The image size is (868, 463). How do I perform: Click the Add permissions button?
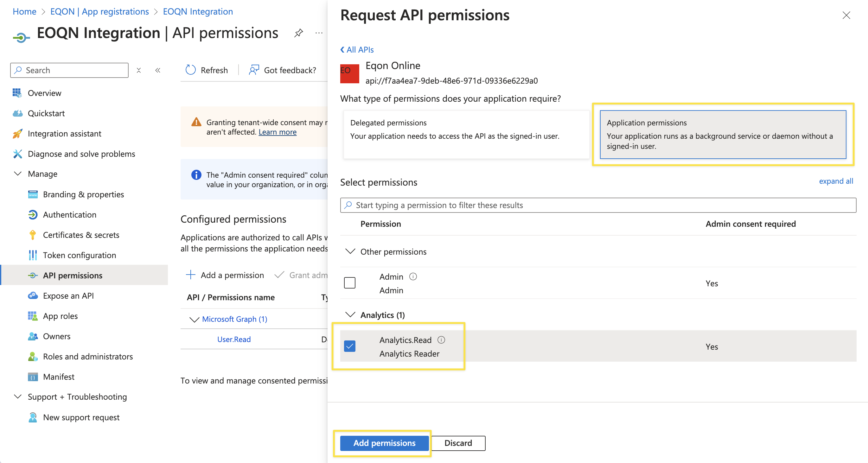coord(384,443)
